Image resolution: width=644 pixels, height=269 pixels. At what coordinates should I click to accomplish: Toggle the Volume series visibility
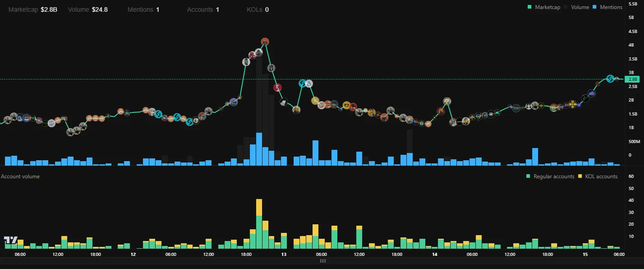pyautogui.click(x=580, y=7)
